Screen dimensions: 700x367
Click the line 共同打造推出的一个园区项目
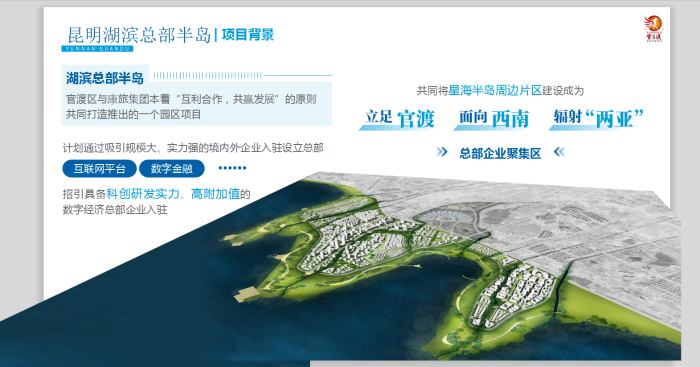(133, 114)
